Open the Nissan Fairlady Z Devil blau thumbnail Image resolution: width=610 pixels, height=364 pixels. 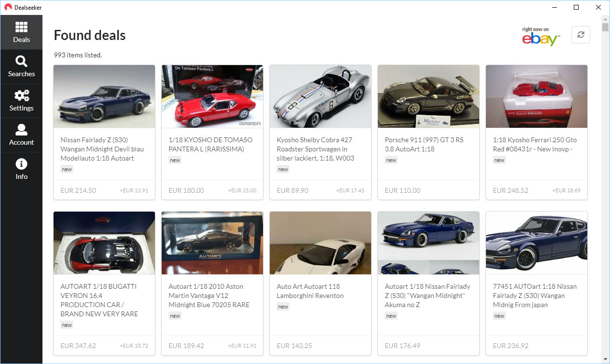[104, 96]
